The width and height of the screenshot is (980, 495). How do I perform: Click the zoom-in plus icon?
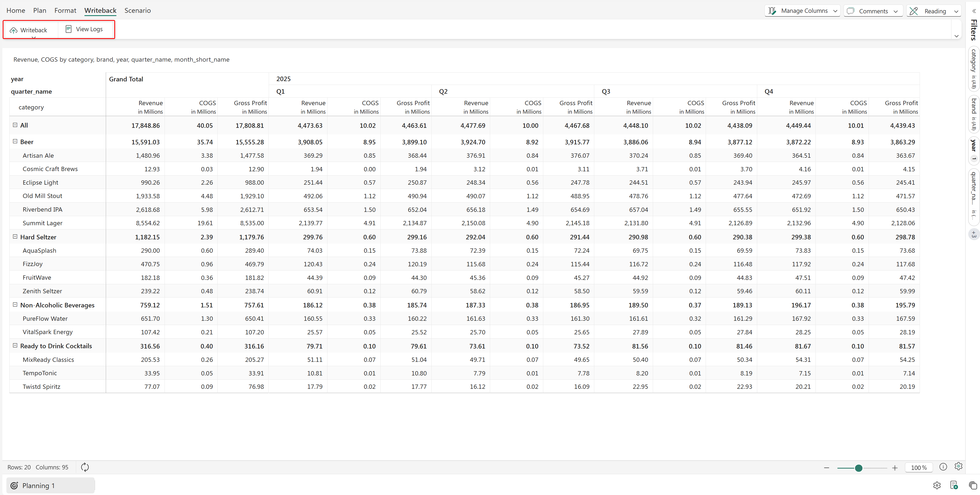(895, 468)
